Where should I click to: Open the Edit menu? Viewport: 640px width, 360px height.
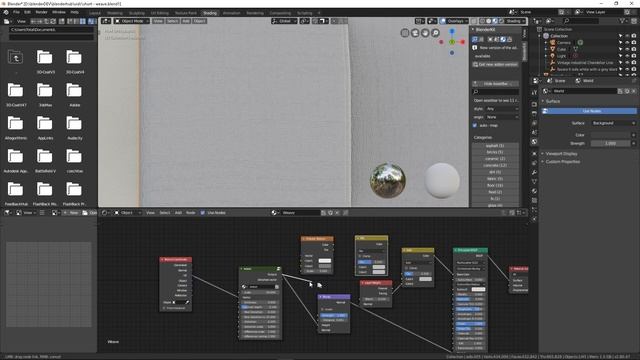point(27,12)
